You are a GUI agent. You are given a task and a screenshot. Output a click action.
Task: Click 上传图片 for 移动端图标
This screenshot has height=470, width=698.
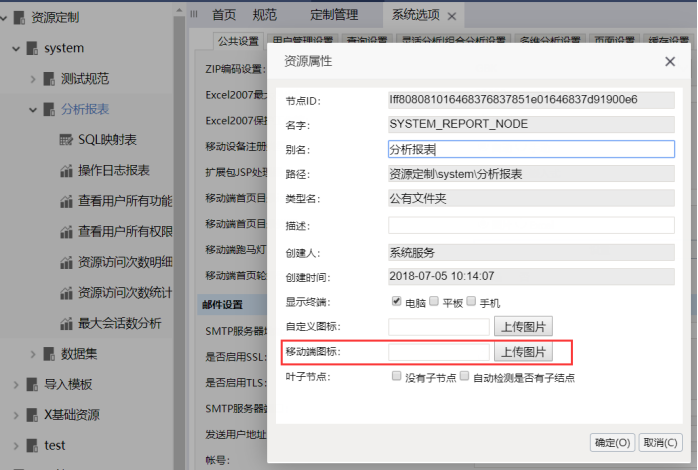523,352
